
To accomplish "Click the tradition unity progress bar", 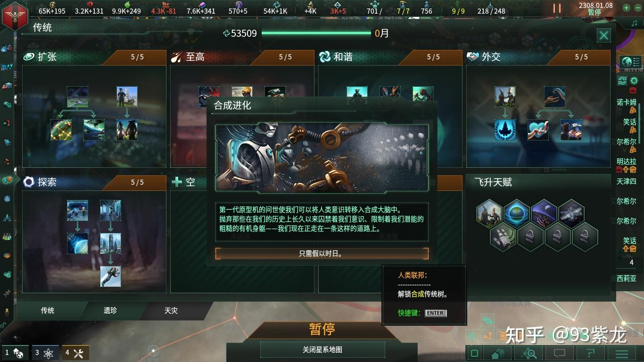I will pyautogui.click(x=316, y=33).
